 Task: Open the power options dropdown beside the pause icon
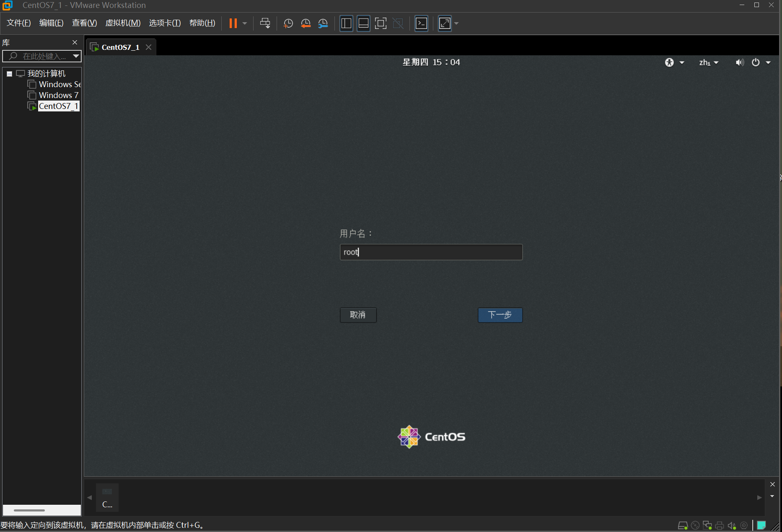pyautogui.click(x=245, y=23)
